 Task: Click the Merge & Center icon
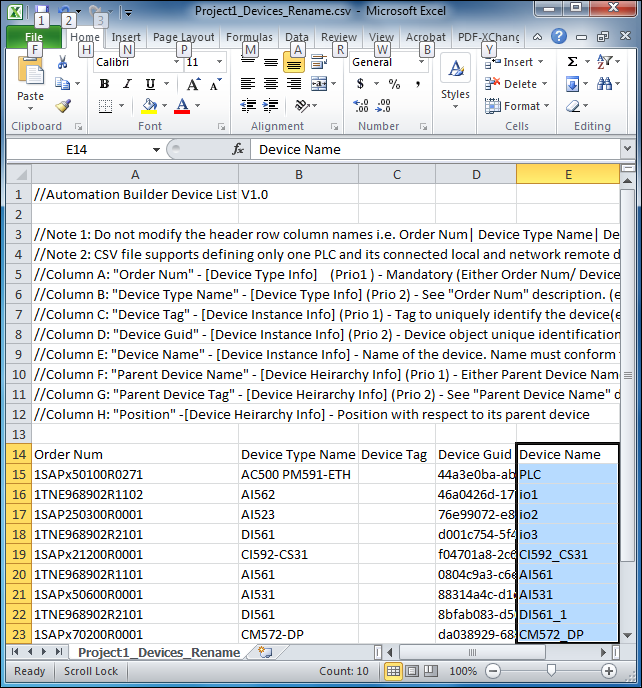coord(319,83)
